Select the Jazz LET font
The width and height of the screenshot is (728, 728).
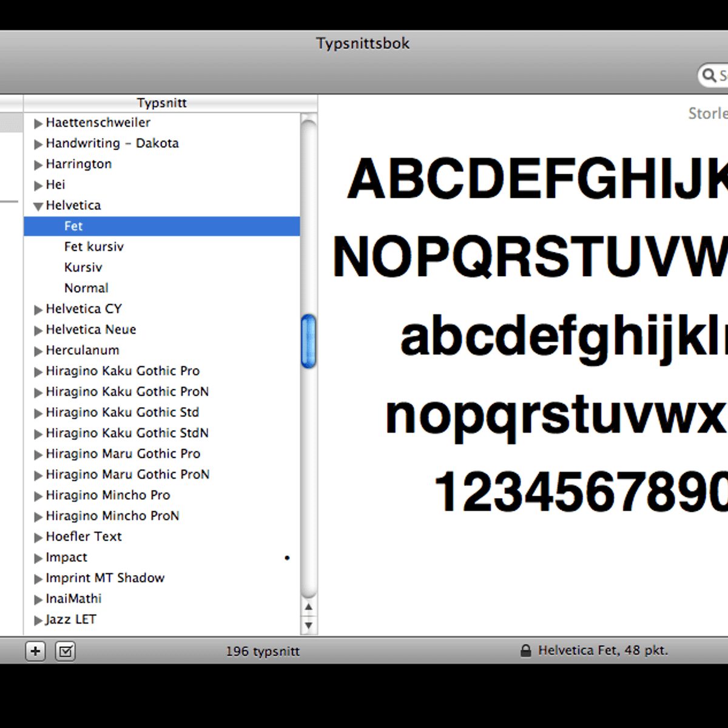(70, 619)
